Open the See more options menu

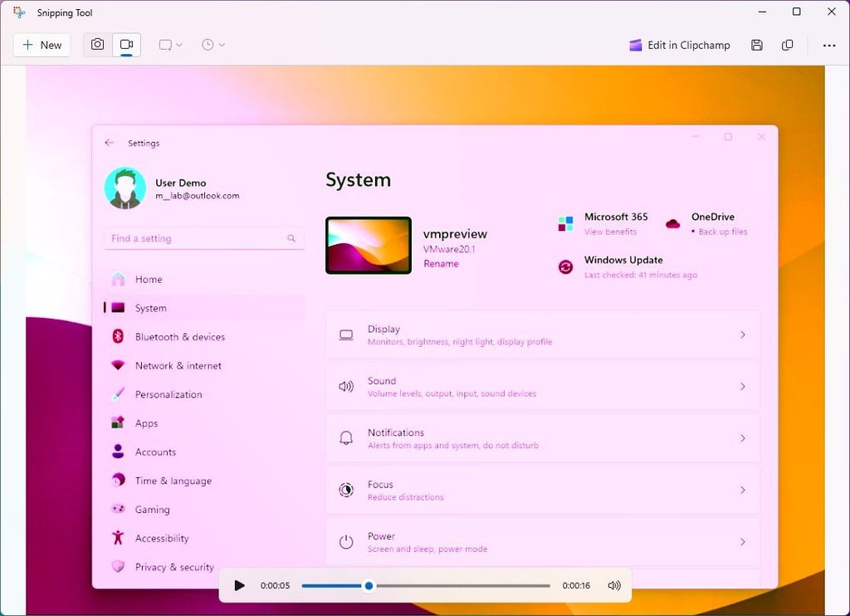829,45
